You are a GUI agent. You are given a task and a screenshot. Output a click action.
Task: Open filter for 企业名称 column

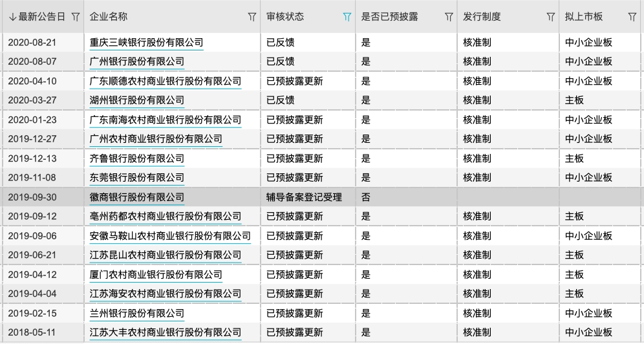[252, 17]
